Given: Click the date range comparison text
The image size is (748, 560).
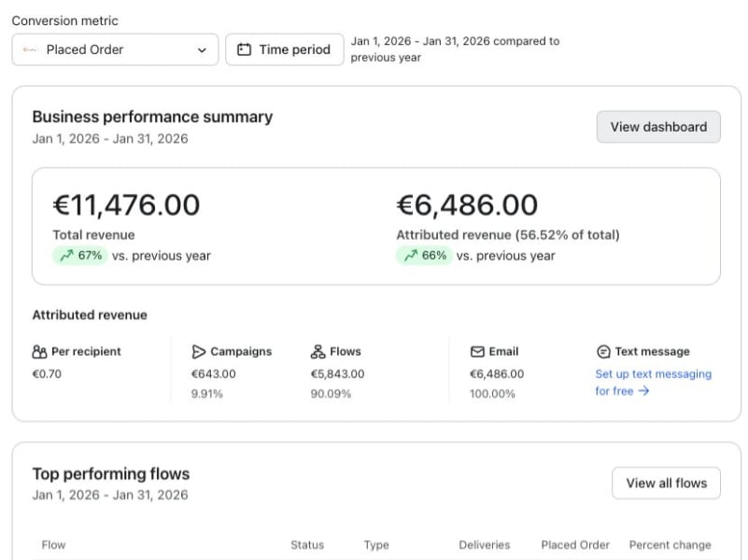Looking at the screenshot, I should [455, 49].
